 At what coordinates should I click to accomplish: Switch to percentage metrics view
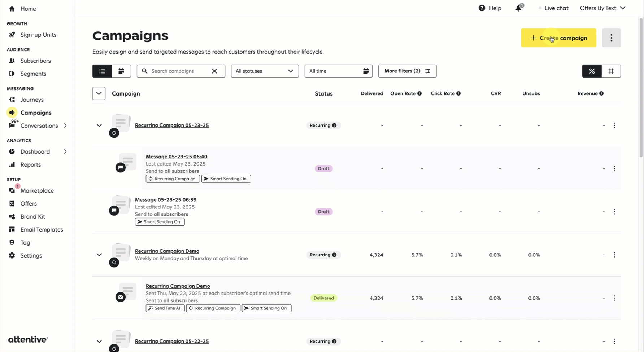pos(592,71)
